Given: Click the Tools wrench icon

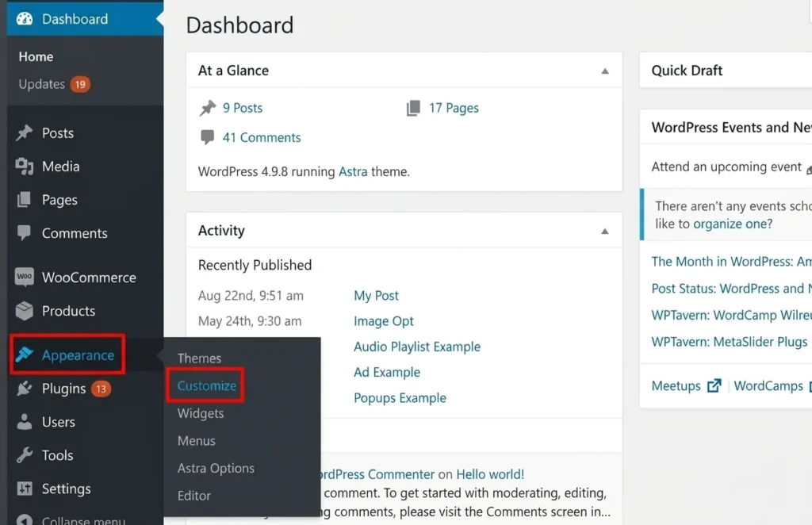Looking at the screenshot, I should (25, 455).
